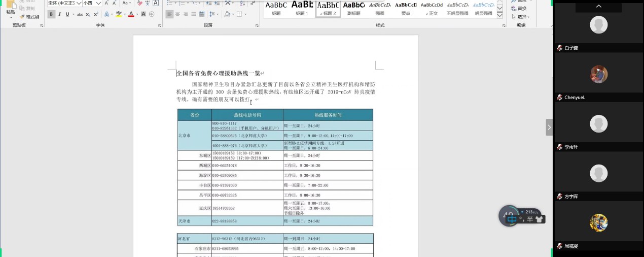Toggle character shading (gray A) icon

[144, 14]
